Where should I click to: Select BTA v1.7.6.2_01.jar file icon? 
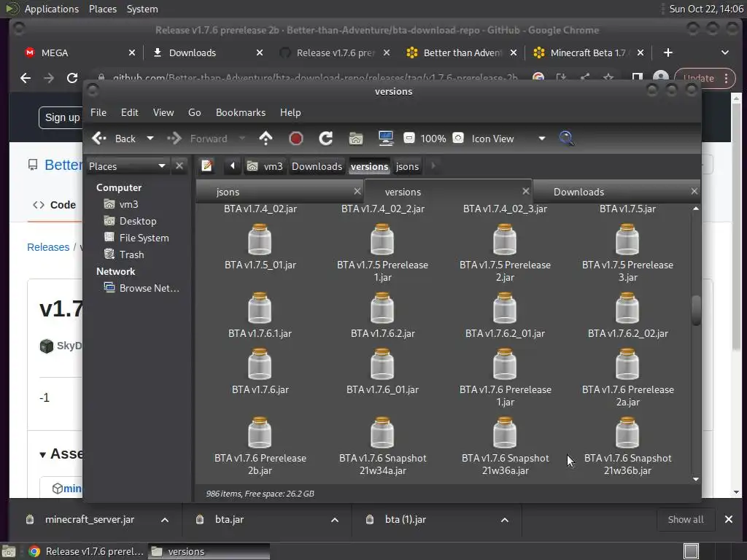pos(505,308)
